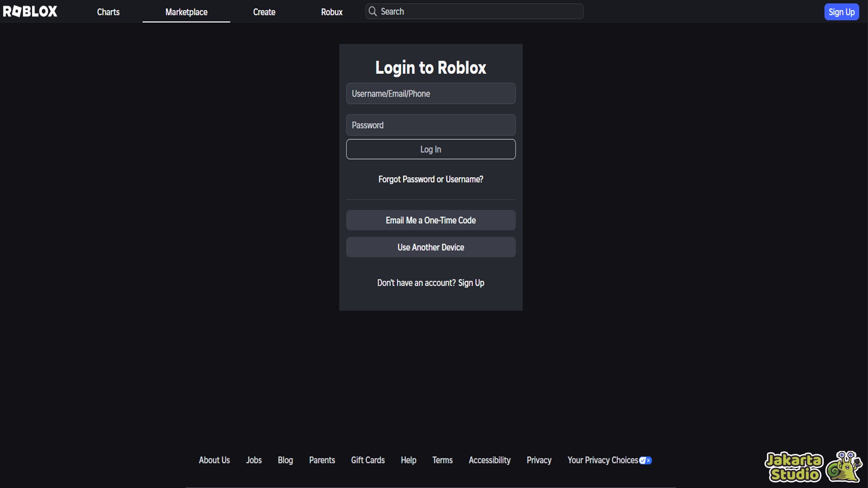Click the Jakarta Studio snail logo
The width and height of the screenshot is (868, 488).
click(x=844, y=467)
